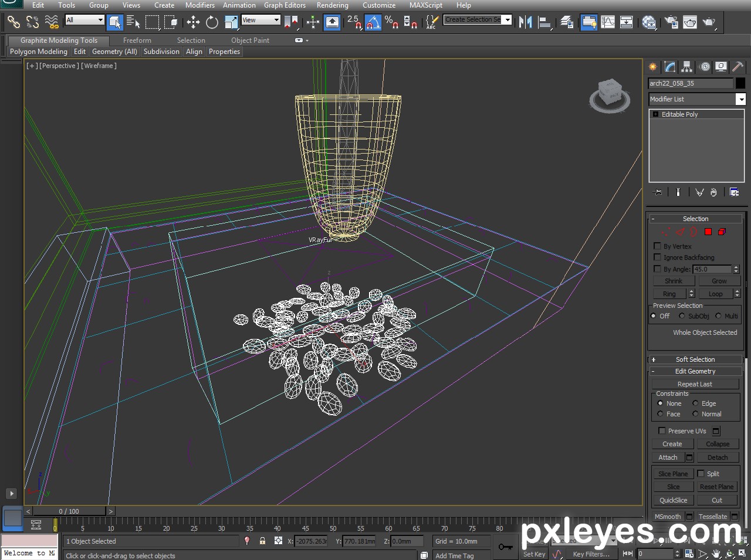Click the Grow selection button
751x560 pixels.
tap(719, 281)
